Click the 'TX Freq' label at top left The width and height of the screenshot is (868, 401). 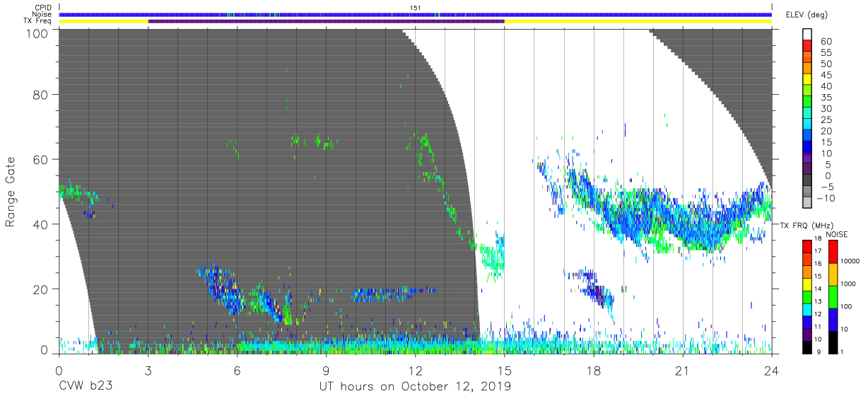39,21
